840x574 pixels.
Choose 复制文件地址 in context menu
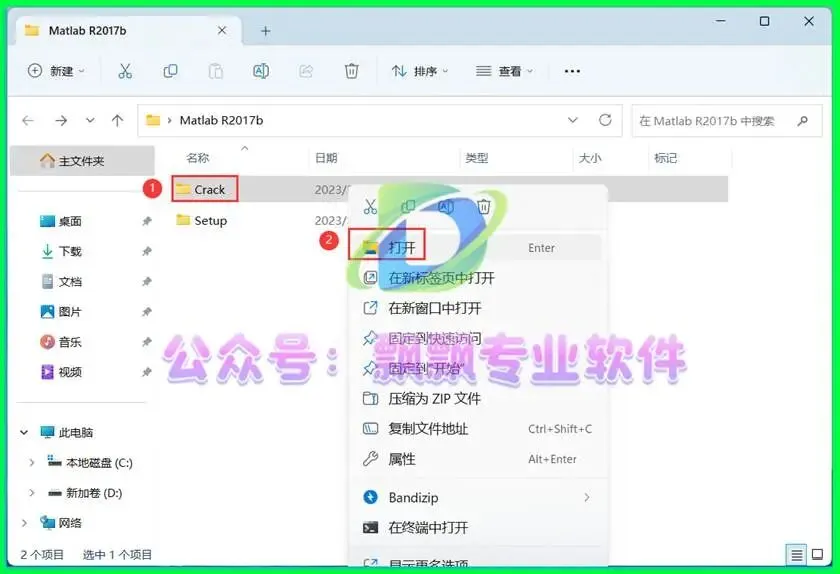(x=475, y=428)
